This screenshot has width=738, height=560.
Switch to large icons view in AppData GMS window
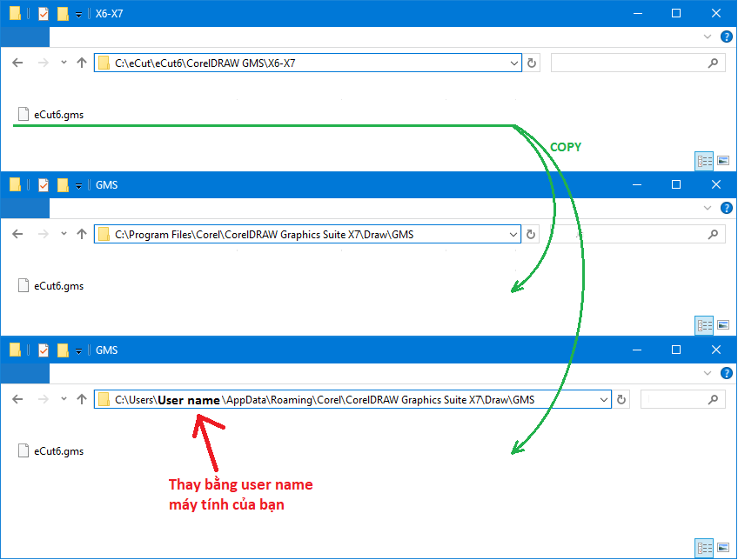pyautogui.click(x=723, y=548)
